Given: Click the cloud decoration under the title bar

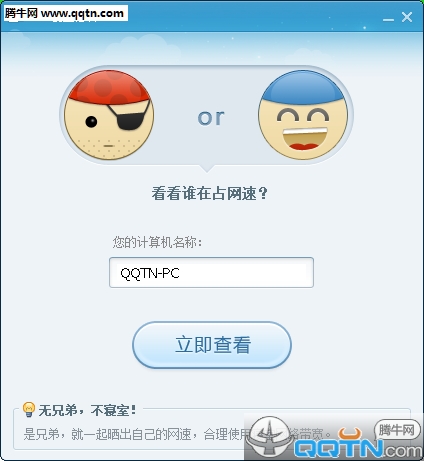Looking at the screenshot, I should [x=143, y=47].
